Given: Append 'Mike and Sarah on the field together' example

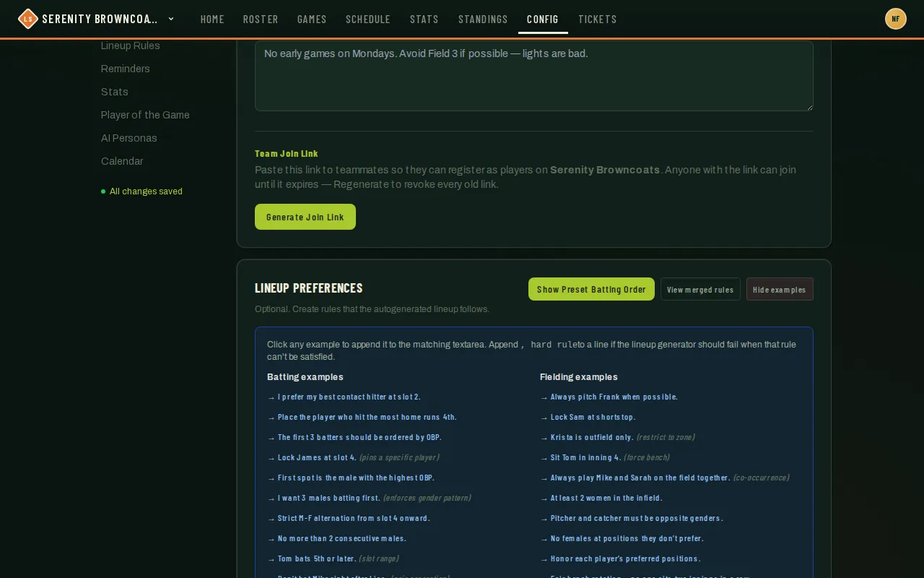Looking at the screenshot, I should [x=665, y=478].
